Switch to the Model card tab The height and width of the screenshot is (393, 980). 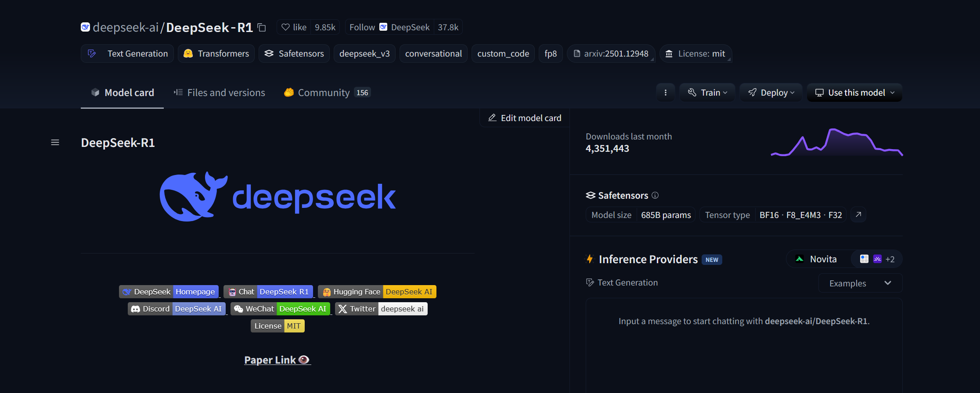[122, 93]
